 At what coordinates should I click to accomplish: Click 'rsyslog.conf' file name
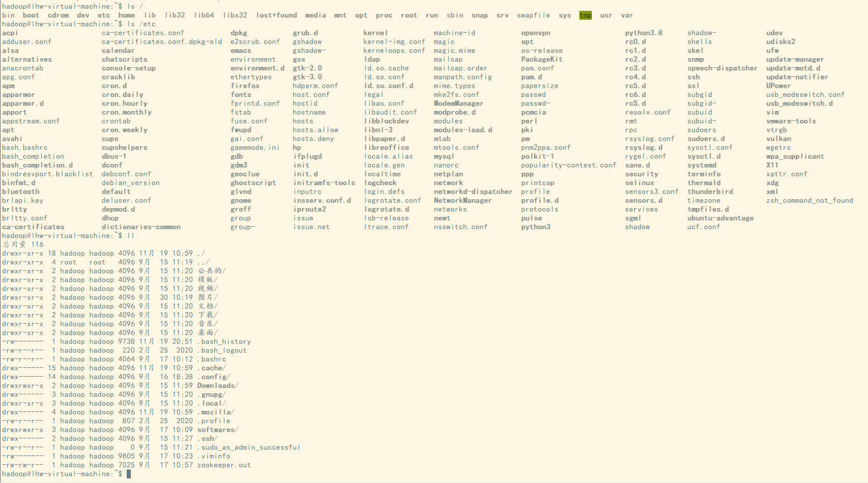coord(650,139)
